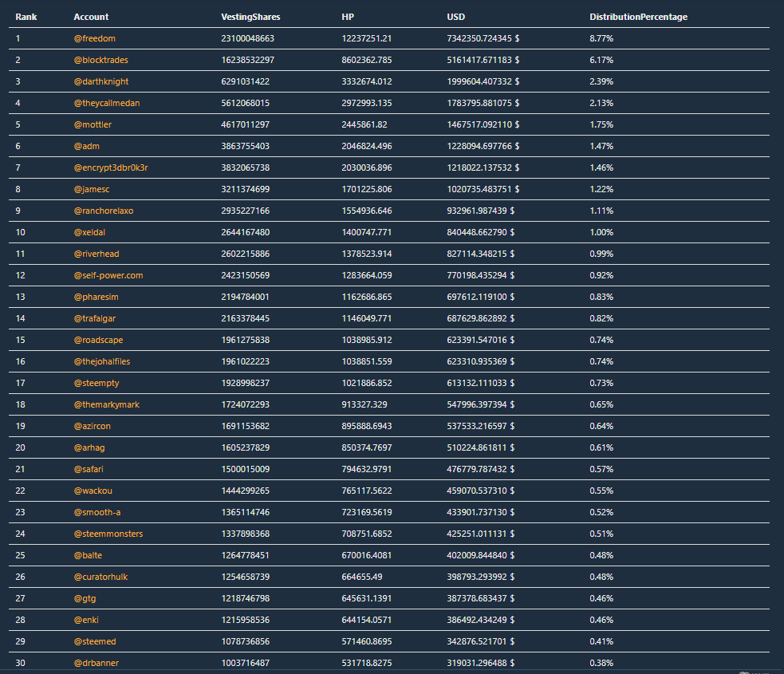Select vesting shares value 1961022223
Image resolution: width=784 pixels, height=674 pixels.
click(x=246, y=361)
